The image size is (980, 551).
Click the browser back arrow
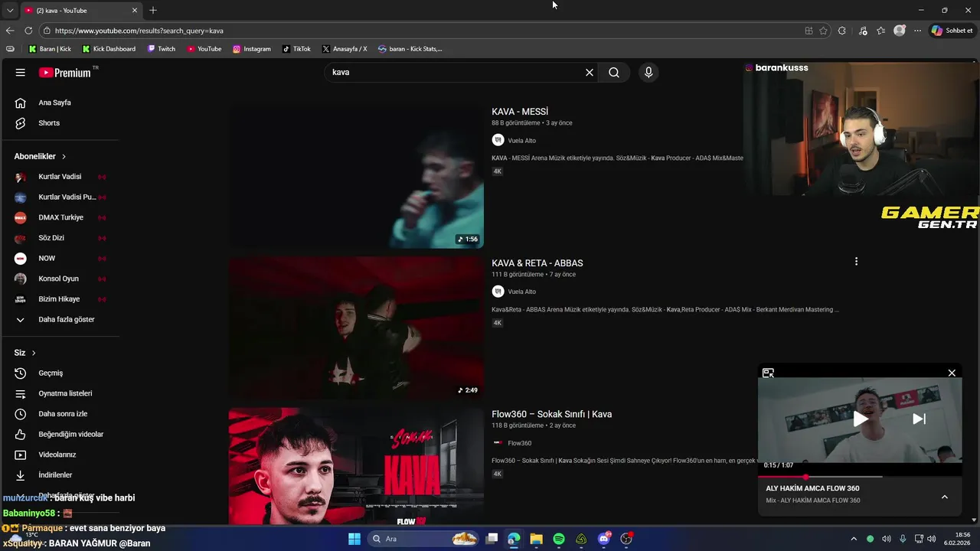click(10, 31)
